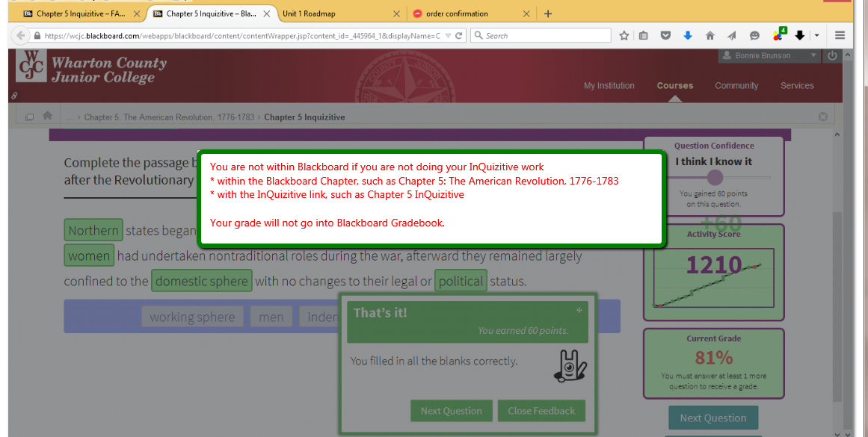Image resolution: width=868 pixels, height=437 pixels.
Task: Reload the current page
Action: click(458, 35)
